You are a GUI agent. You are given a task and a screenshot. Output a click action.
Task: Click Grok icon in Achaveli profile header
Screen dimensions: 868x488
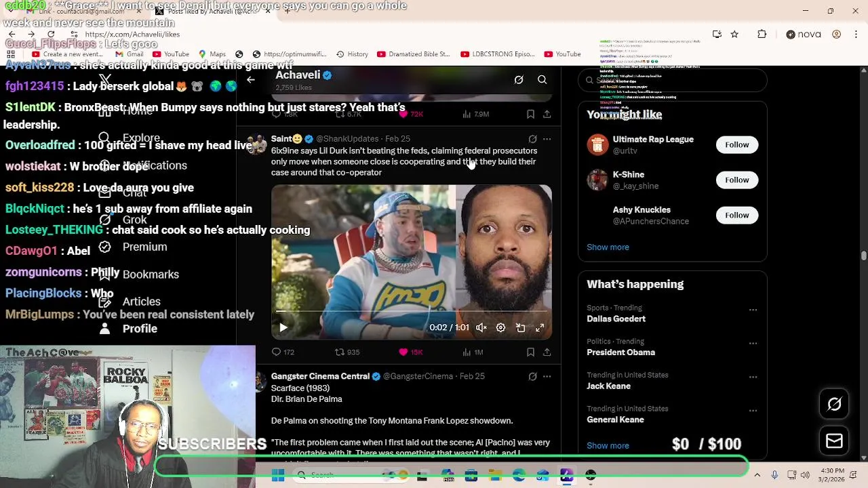click(519, 80)
